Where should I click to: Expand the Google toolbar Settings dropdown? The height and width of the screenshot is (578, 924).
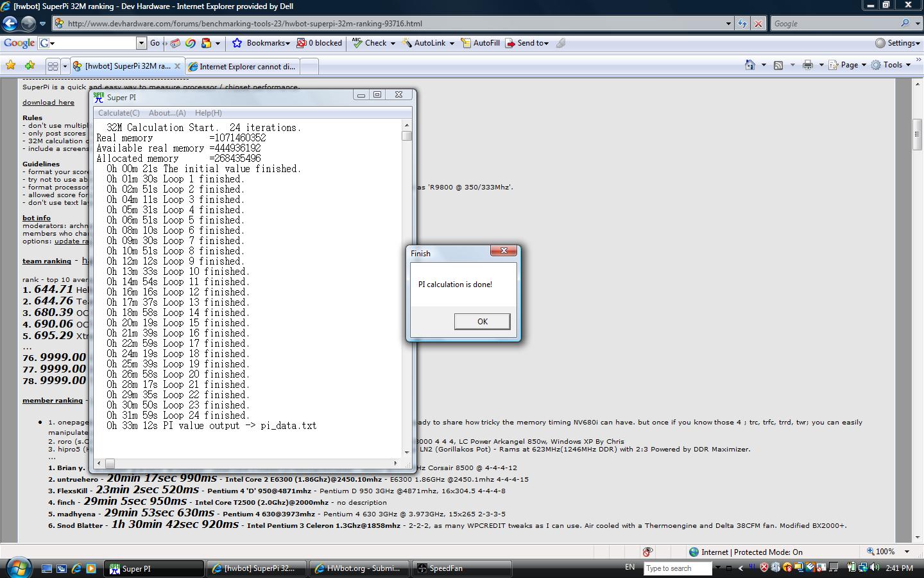(x=918, y=43)
